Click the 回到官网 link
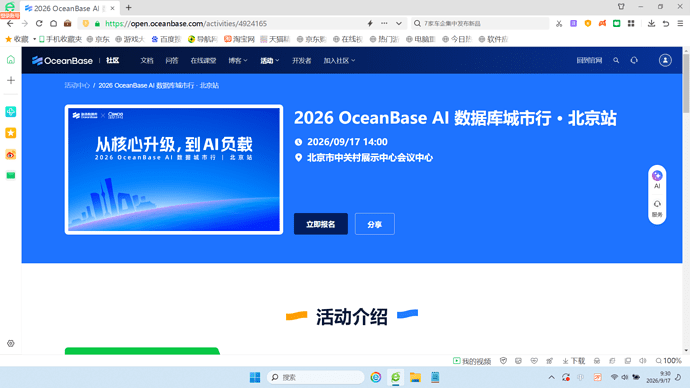Image resolution: width=690 pixels, height=388 pixels. tap(589, 60)
